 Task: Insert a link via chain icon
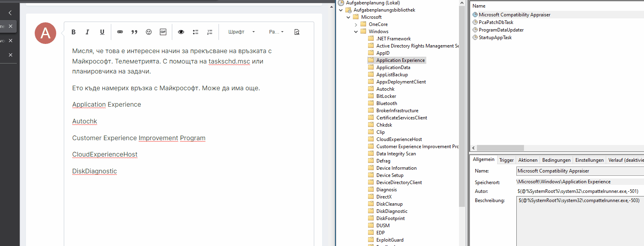click(120, 32)
